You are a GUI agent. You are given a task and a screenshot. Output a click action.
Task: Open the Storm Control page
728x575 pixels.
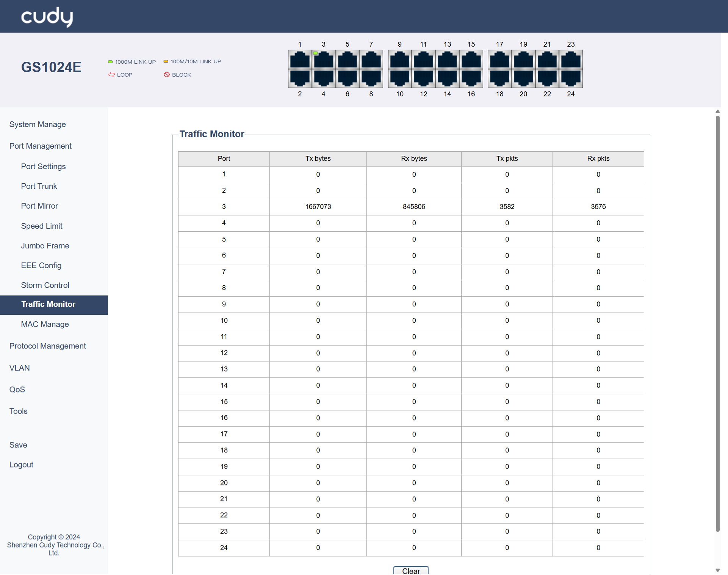coord(45,285)
